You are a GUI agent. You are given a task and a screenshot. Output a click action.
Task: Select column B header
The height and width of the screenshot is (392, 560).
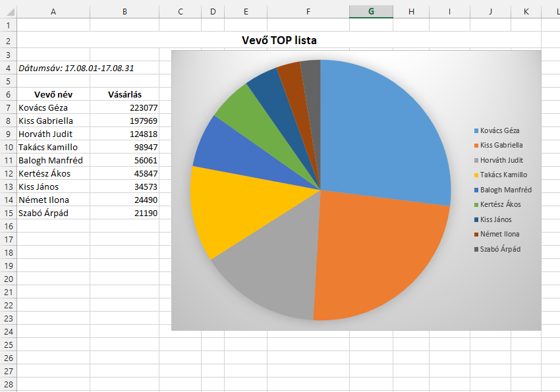125,11
